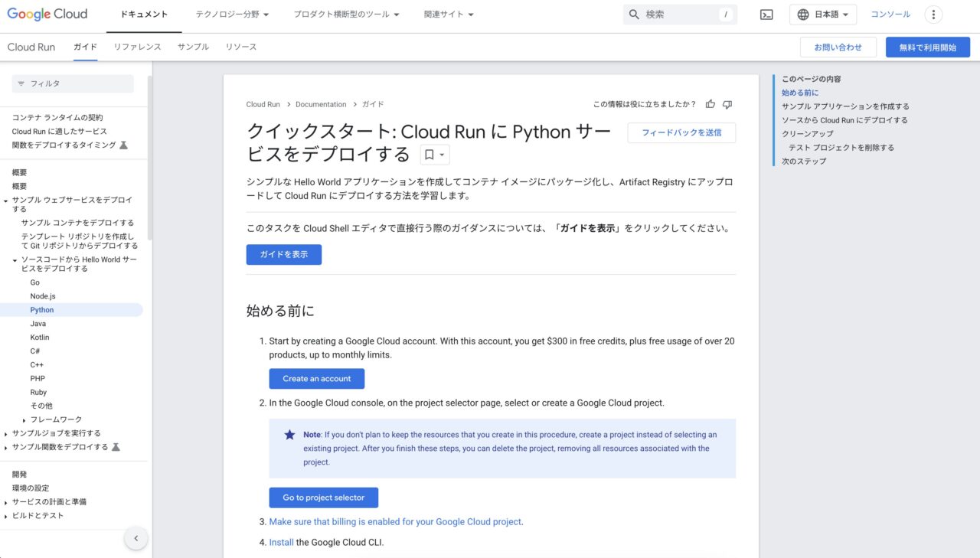Expand サンプルジョブを実行する node
The height and width of the screenshot is (558, 980).
6,434
